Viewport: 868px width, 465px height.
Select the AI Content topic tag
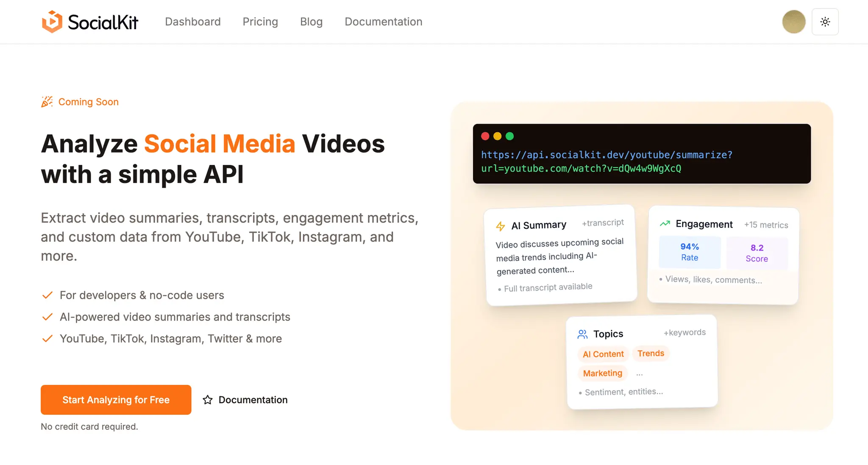pos(603,354)
